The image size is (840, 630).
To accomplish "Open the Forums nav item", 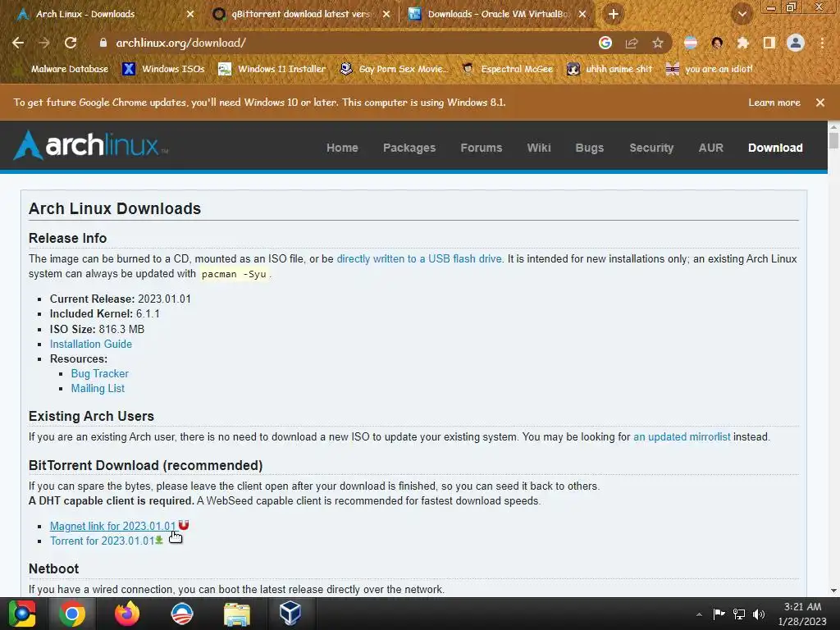I will (x=481, y=148).
